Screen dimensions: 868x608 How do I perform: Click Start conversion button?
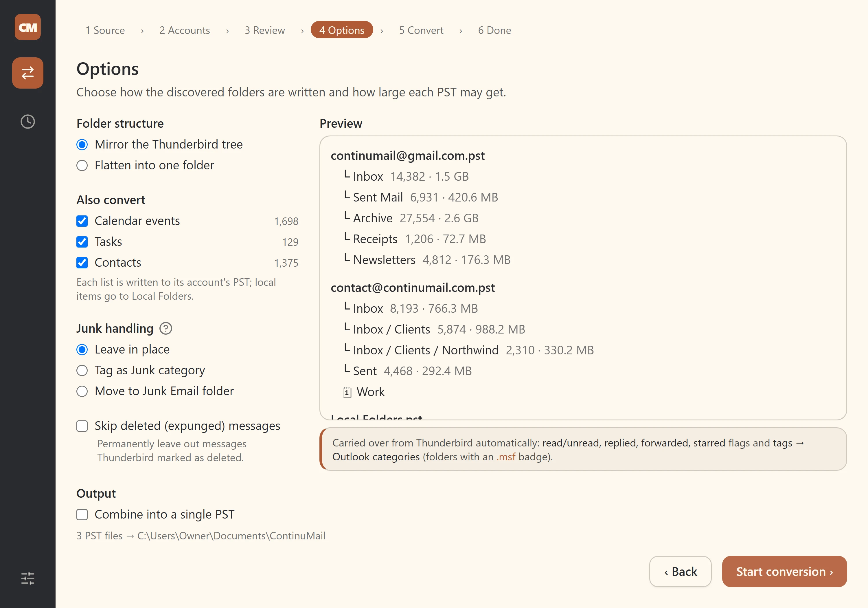pos(784,571)
